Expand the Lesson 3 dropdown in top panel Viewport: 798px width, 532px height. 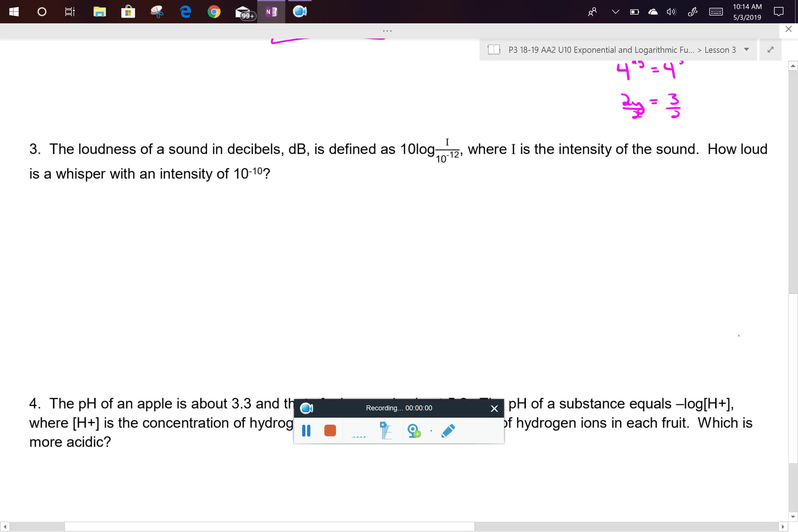tap(747, 50)
